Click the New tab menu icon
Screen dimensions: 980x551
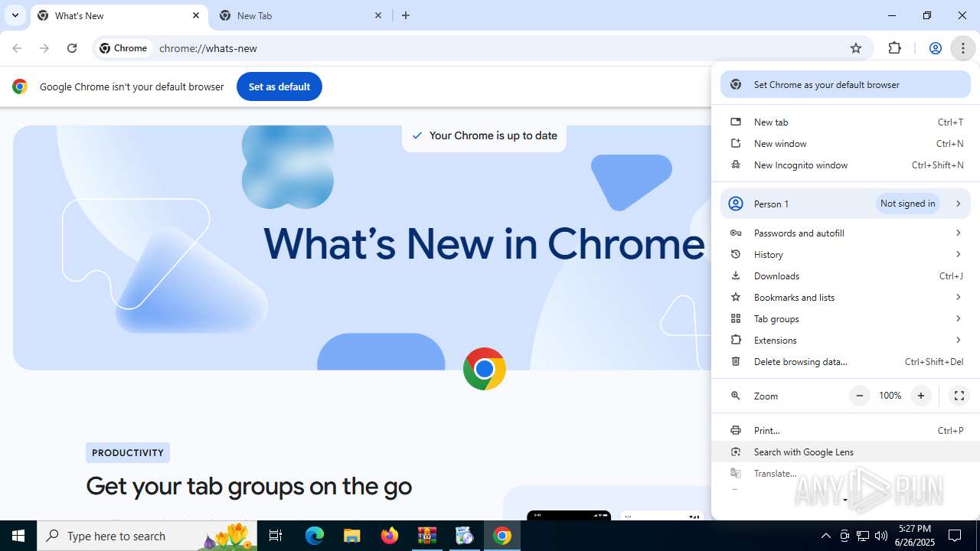(736, 122)
